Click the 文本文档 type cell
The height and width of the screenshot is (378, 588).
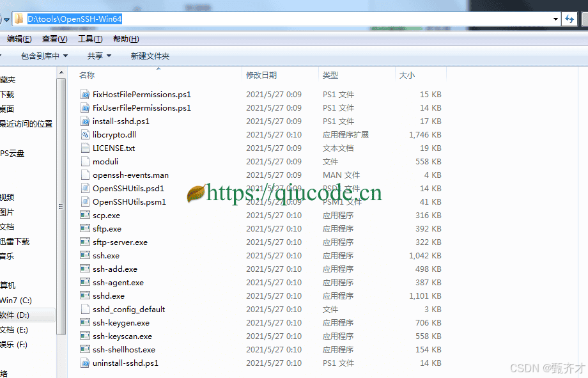click(338, 148)
